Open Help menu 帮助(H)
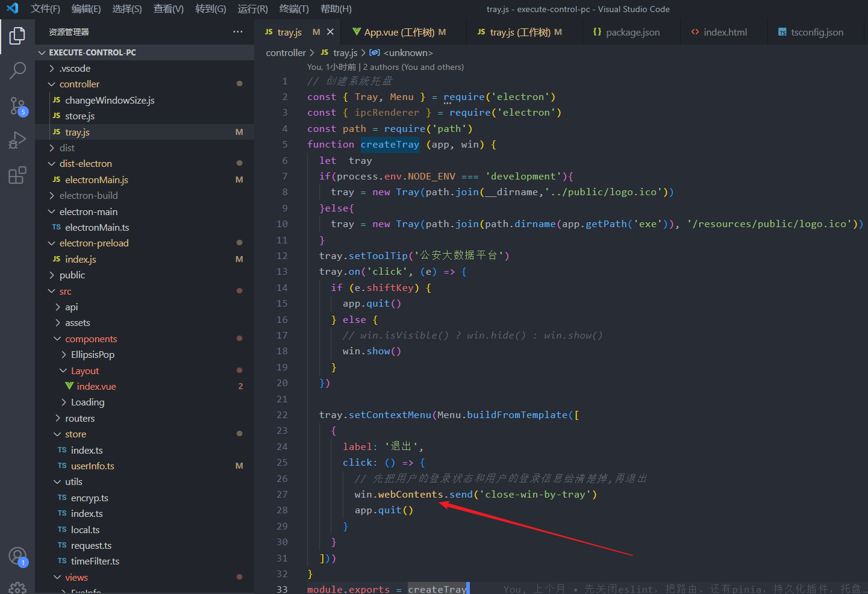Image resolution: width=868 pixels, height=594 pixels. [x=336, y=9]
